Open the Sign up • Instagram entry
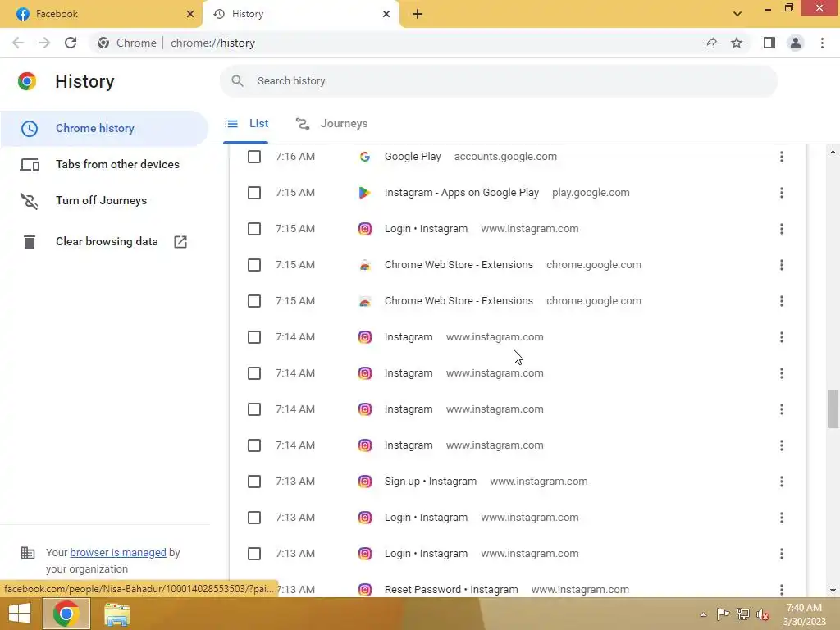 click(x=430, y=481)
